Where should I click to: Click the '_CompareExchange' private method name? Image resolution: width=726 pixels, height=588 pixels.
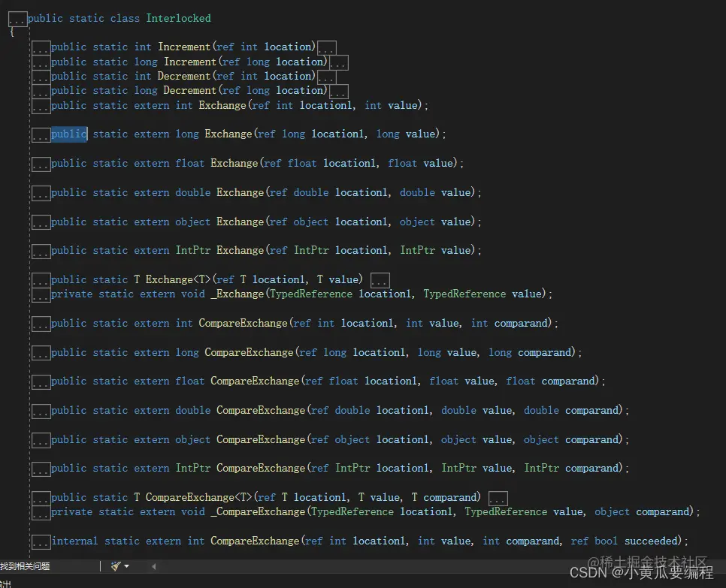pyautogui.click(x=258, y=511)
